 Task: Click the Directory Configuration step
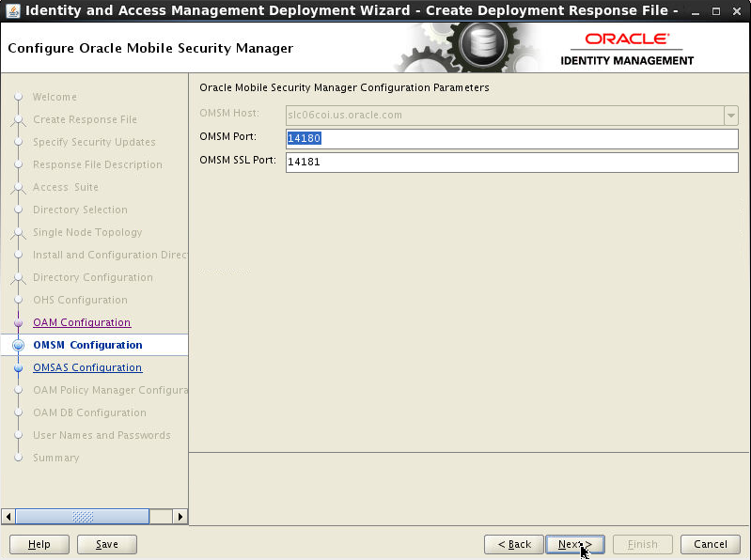point(92,277)
